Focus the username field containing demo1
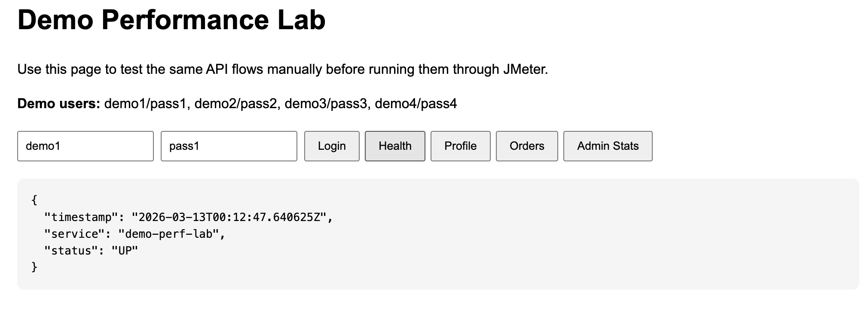The image size is (868, 309). [85, 146]
